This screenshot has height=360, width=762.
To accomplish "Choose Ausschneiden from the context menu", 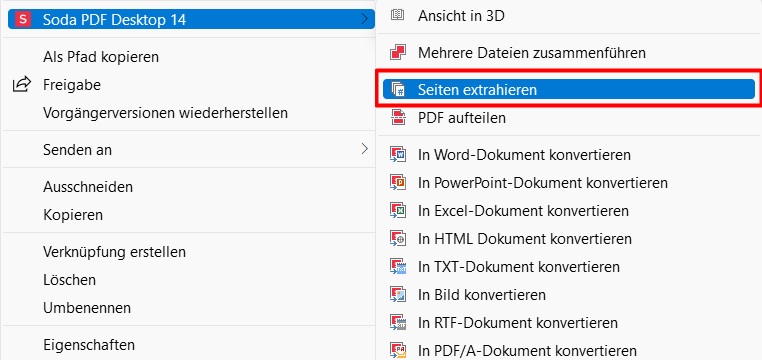I will 88,187.
